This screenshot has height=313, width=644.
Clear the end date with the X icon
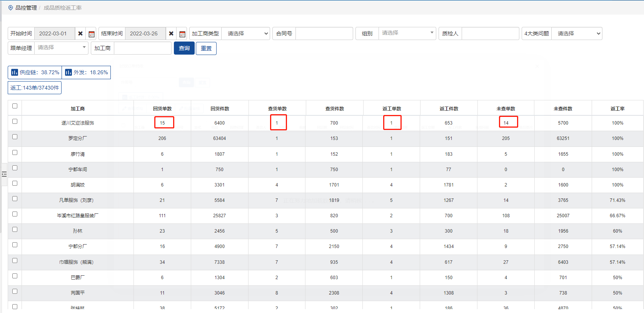point(171,33)
